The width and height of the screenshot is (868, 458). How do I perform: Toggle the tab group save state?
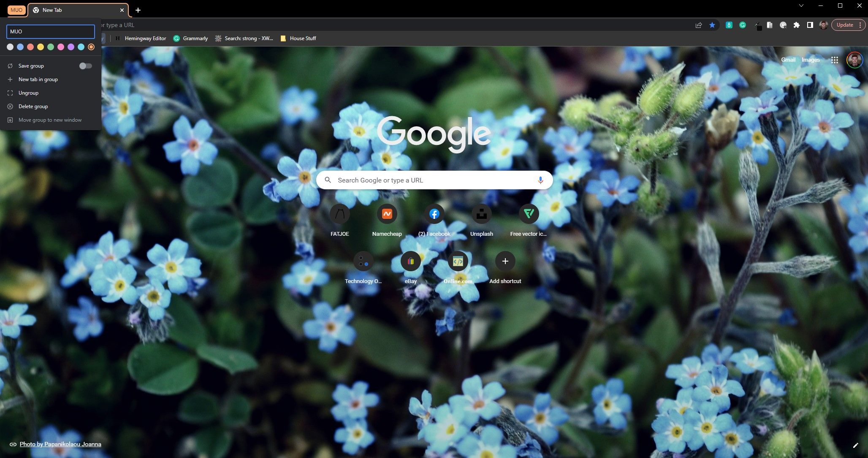(86, 65)
